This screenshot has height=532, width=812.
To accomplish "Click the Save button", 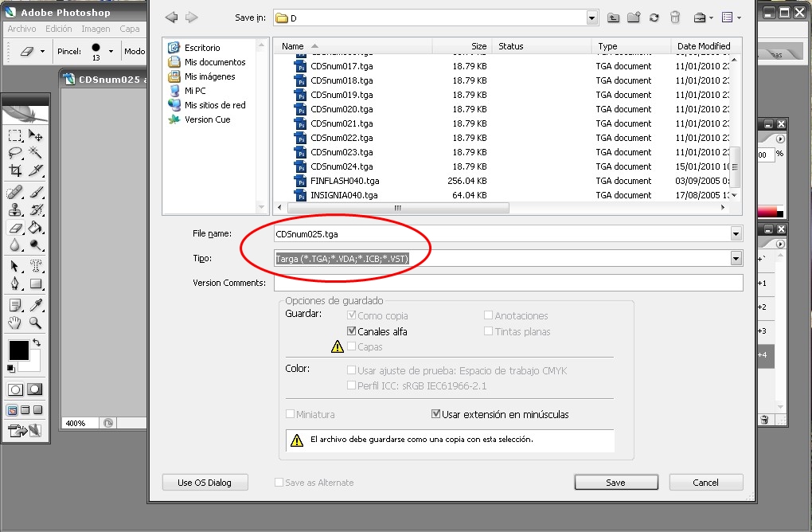I will pyautogui.click(x=615, y=483).
